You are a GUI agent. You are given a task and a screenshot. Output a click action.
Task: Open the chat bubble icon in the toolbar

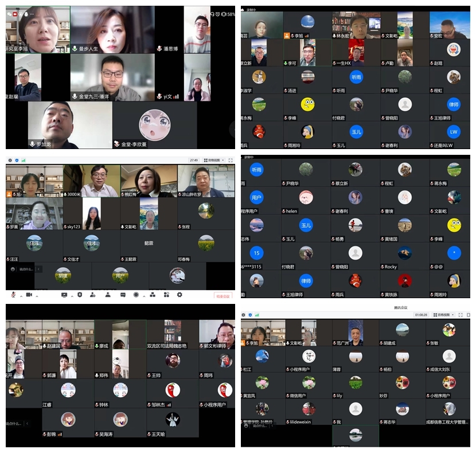tap(122, 295)
